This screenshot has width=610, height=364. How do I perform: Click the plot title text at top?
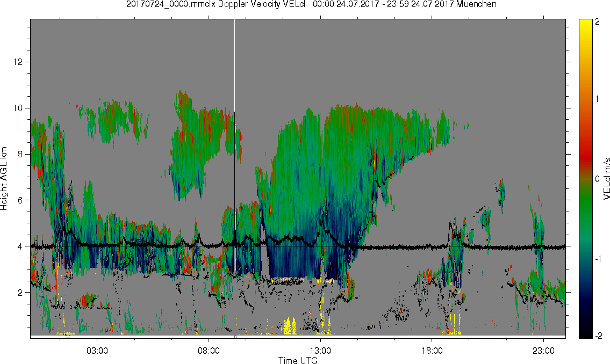311,4
